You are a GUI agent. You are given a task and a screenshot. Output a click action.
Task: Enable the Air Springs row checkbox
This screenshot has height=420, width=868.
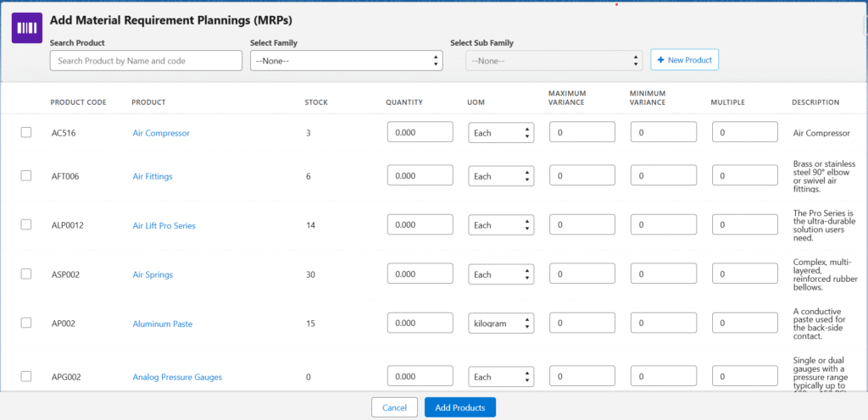click(26, 274)
